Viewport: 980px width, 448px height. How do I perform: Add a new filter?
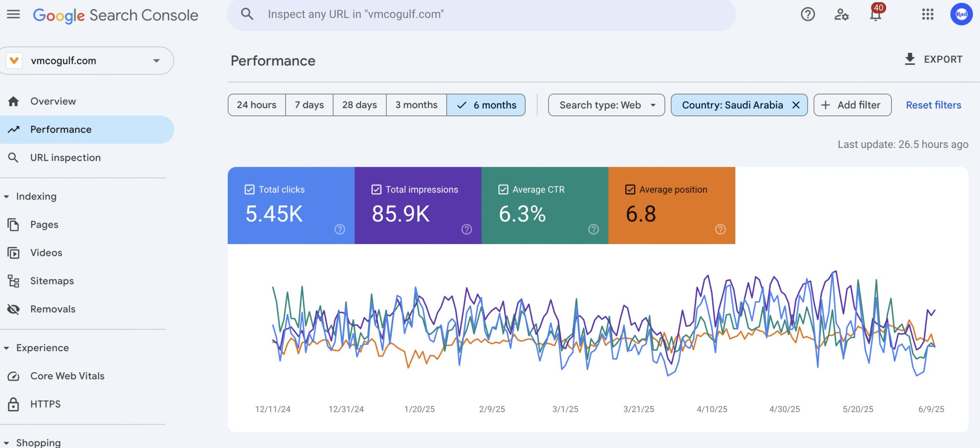[x=853, y=105]
